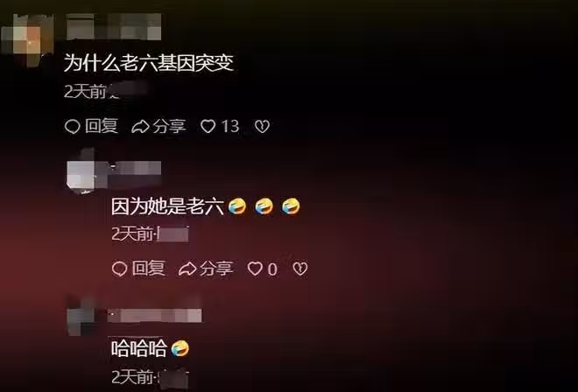578x392 pixels.
Task: Click 2天前 timestamp under 哈哈哈 reply
Action: pos(132,376)
